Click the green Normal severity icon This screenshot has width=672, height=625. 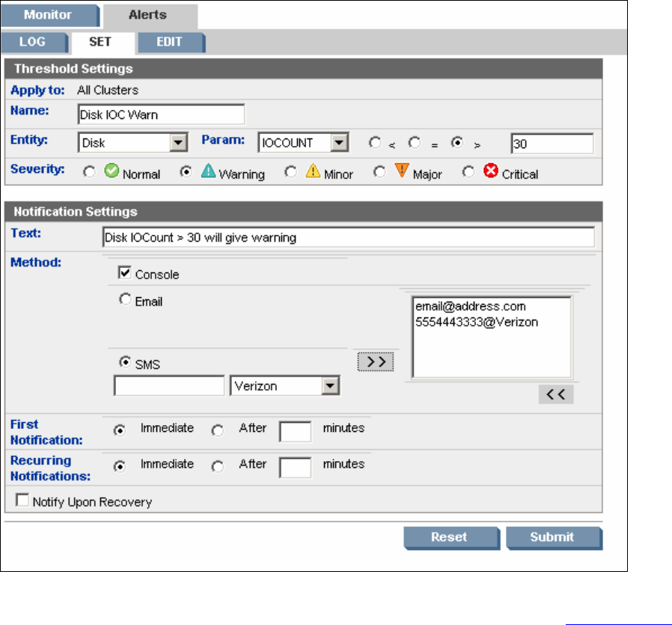coord(112,172)
